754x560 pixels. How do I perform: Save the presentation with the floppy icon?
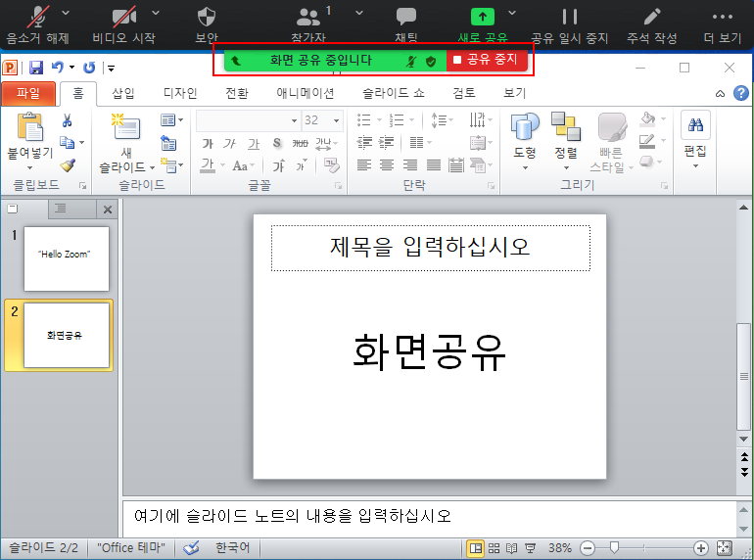(x=36, y=68)
